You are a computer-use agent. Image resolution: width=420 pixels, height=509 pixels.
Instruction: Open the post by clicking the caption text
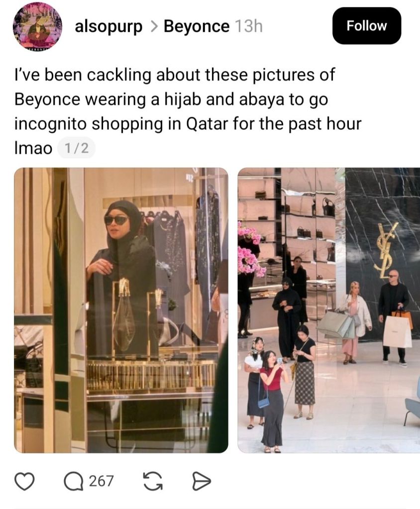tap(188, 111)
